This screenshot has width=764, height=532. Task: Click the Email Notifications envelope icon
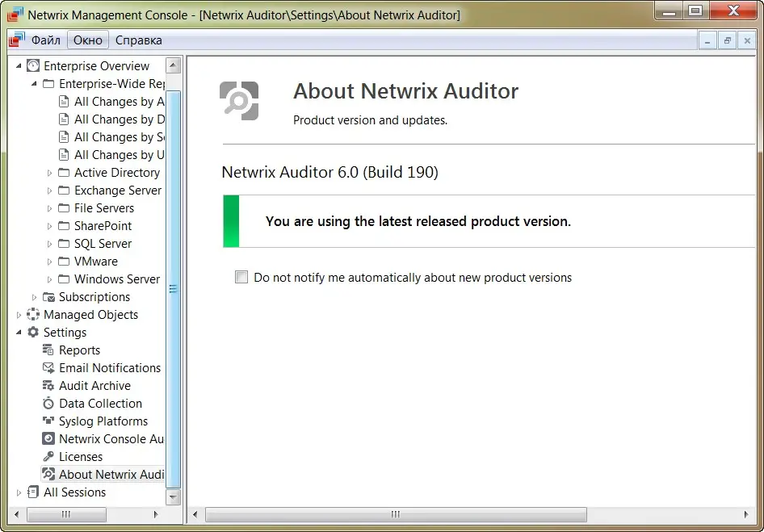click(48, 368)
